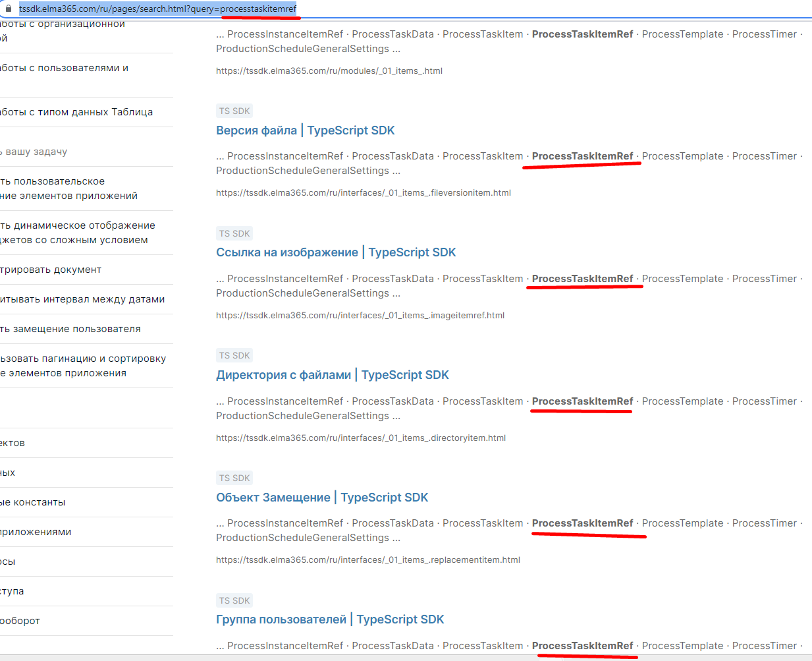Click 'ProcessInstanceItemRef' in 'Ссылка на изображение' snippet
The width and height of the screenshot is (812, 661).
tap(285, 279)
